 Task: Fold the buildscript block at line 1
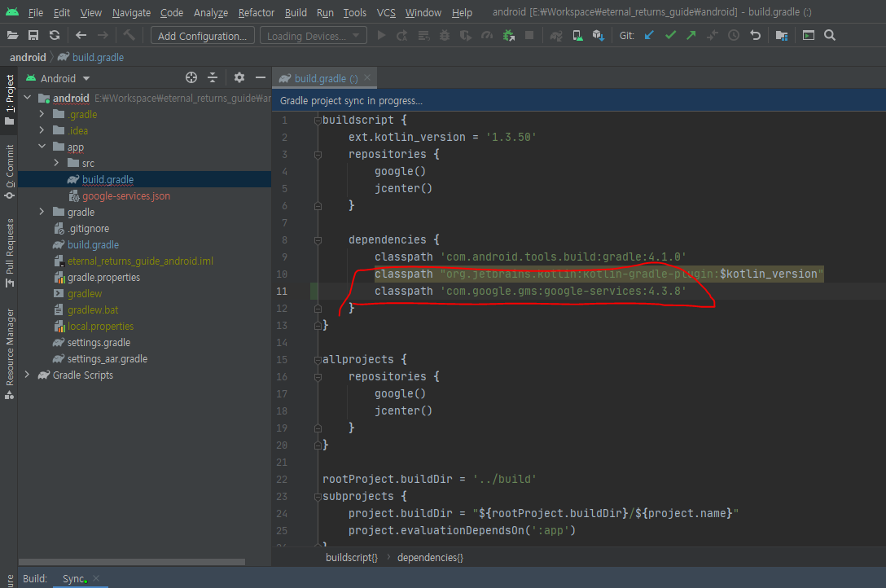click(318, 121)
